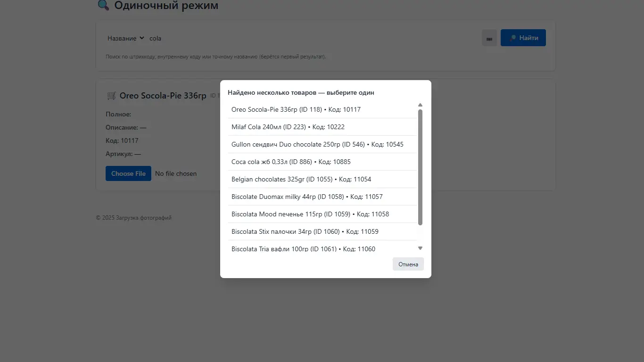Viewport: 644px width, 362px height.
Task: Click the Choose File upload button
Action: 128,173
